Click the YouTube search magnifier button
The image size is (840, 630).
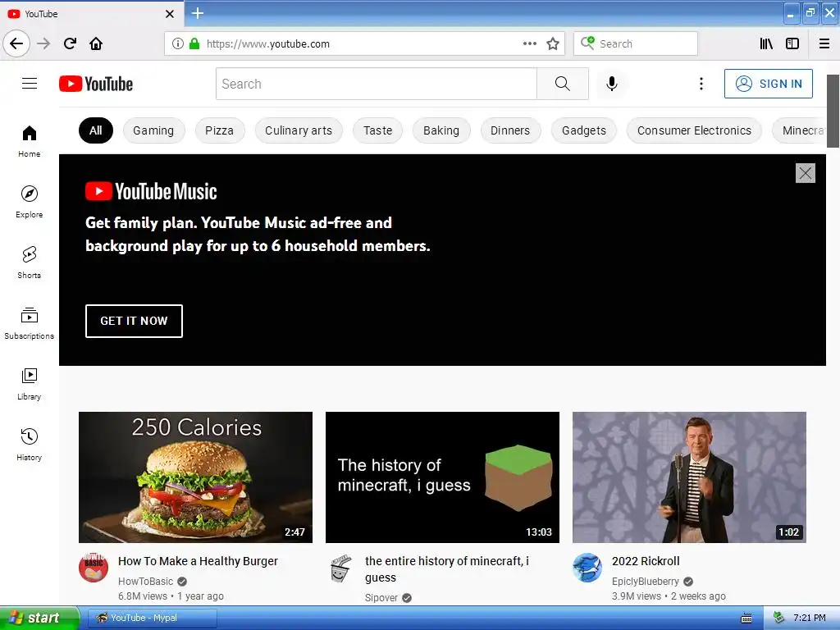pyautogui.click(x=563, y=84)
